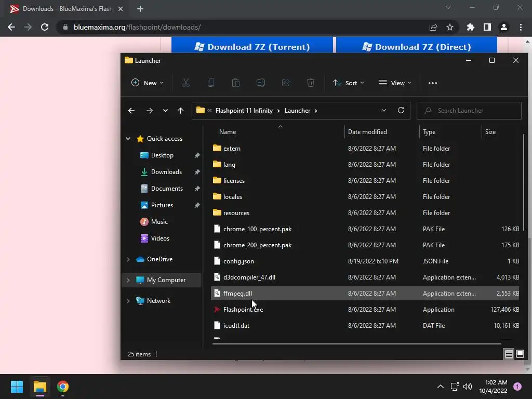
Task: Switch to details view icon in status bar
Action: [x=509, y=354]
